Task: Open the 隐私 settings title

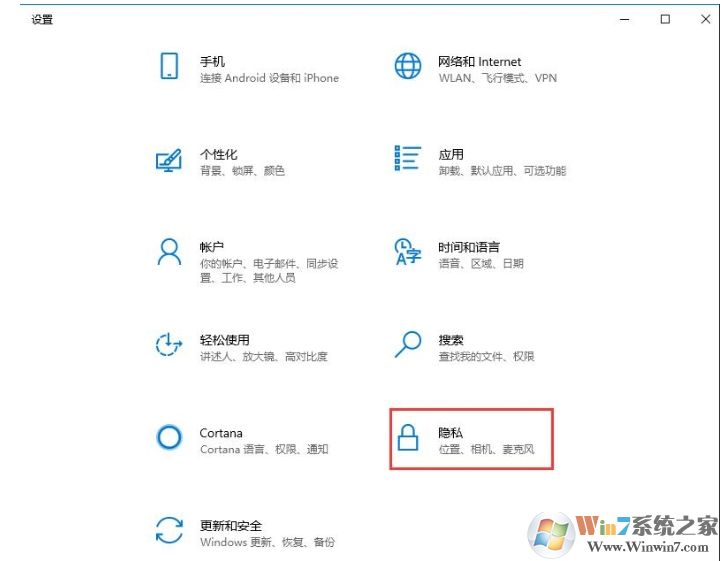Action: pyautogui.click(x=450, y=432)
